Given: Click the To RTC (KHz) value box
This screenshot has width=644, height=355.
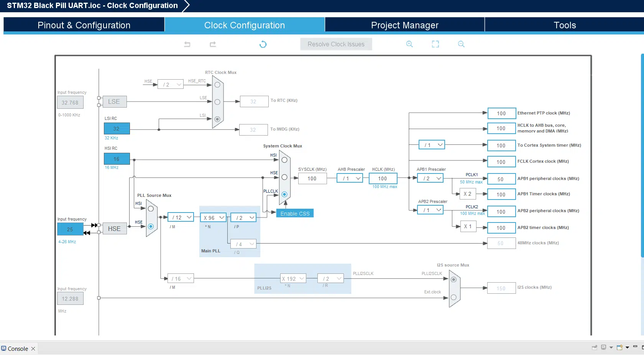Looking at the screenshot, I should click(254, 101).
